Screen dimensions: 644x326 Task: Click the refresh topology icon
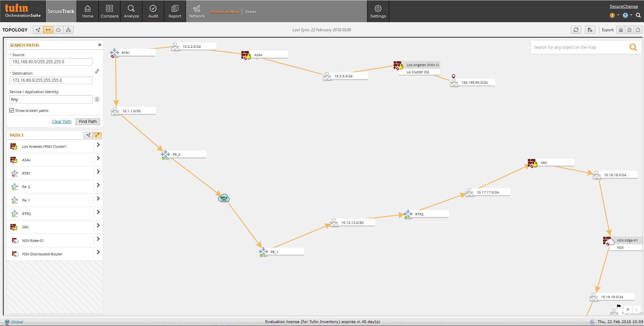coord(576,30)
